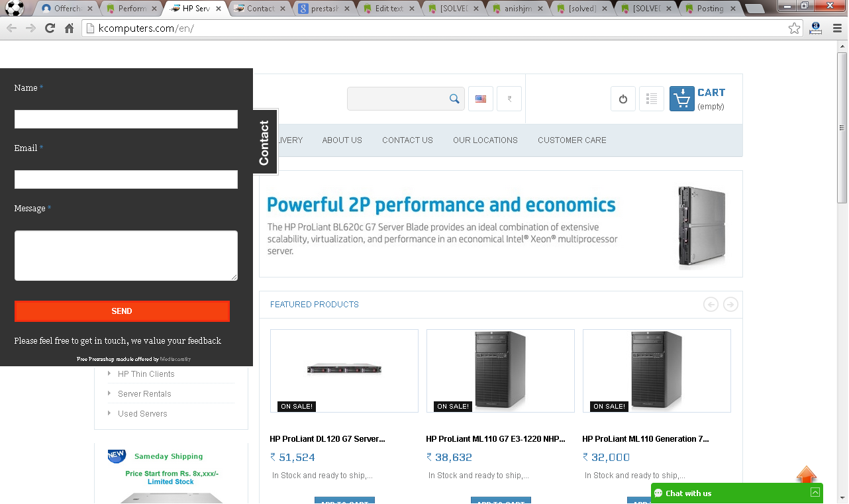This screenshot has height=504, width=849.
Task: Click the Mediacom87 module credit link
Action: (x=175, y=360)
